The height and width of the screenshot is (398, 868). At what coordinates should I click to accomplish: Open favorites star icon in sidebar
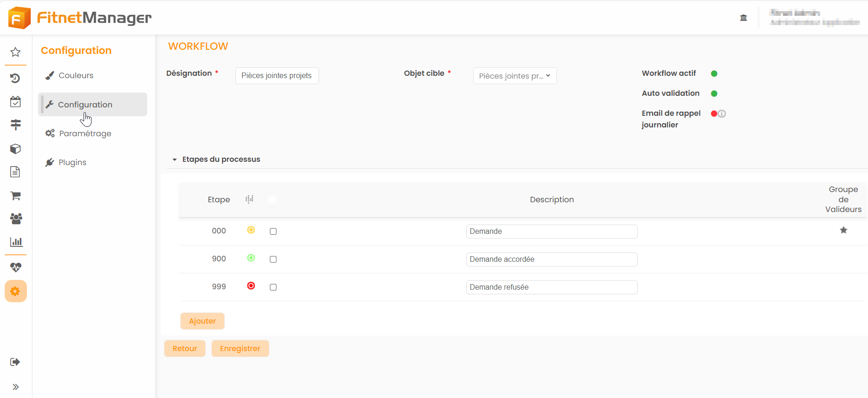(15, 52)
